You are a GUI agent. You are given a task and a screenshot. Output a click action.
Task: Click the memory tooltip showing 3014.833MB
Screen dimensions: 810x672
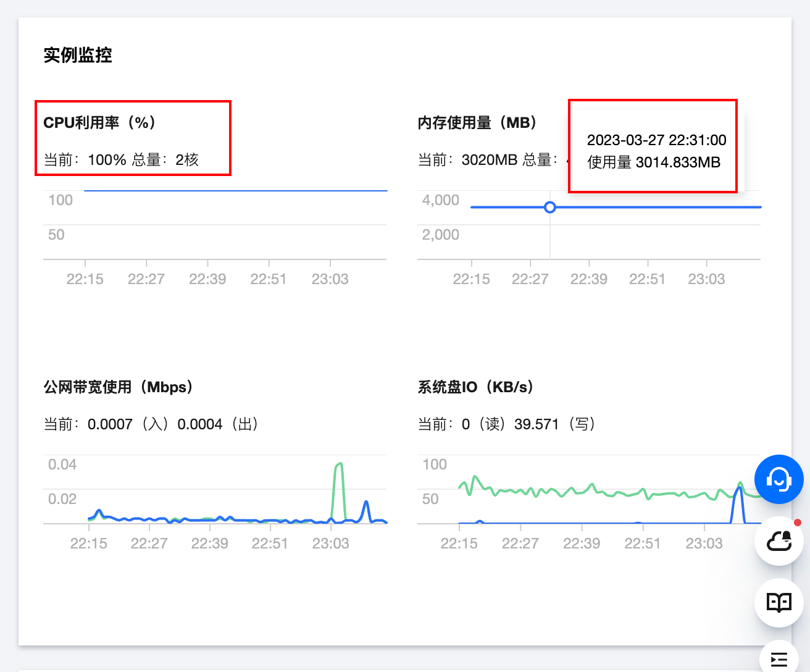(654, 151)
